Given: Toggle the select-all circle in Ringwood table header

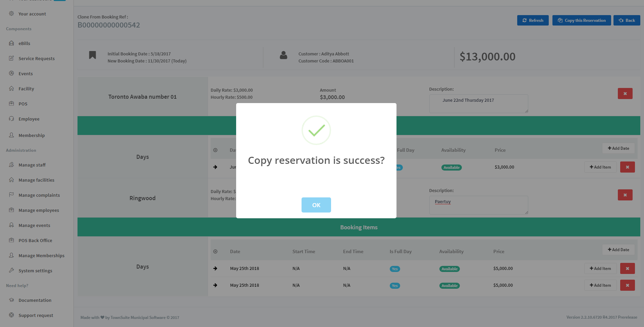Looking at the screenshot, I should pyautogui.click(x=215, y=251).
